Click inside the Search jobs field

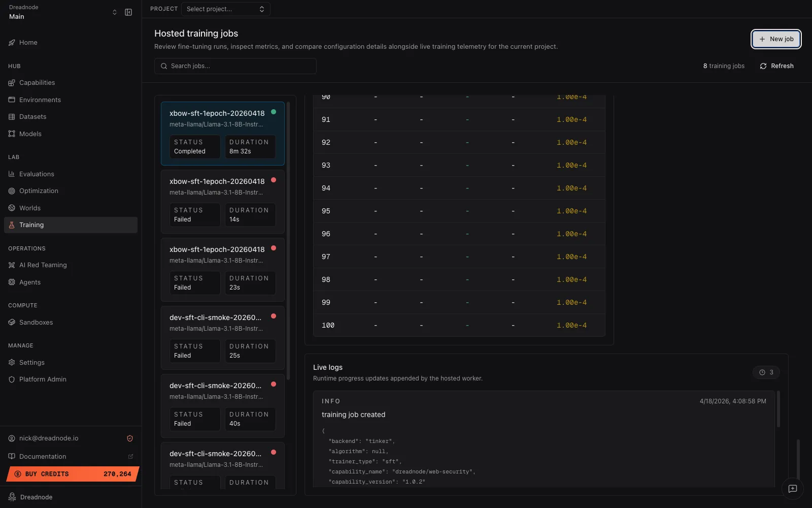(234, 66)
